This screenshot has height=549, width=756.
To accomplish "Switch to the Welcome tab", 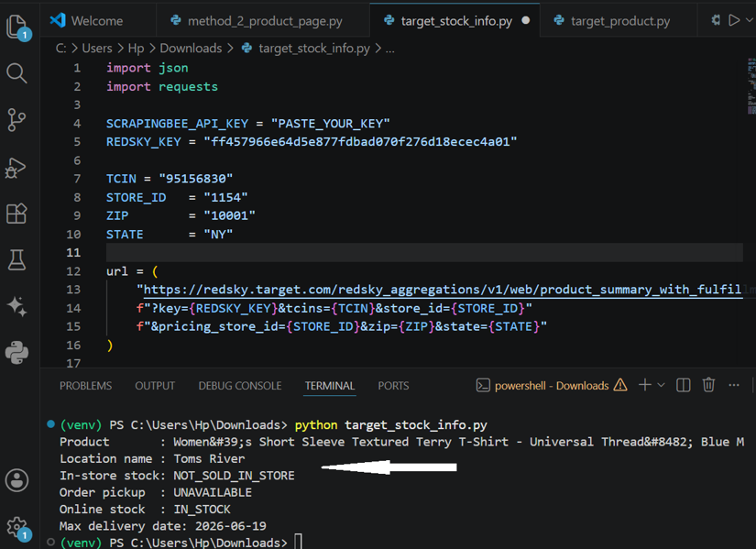I will (87, 20).
